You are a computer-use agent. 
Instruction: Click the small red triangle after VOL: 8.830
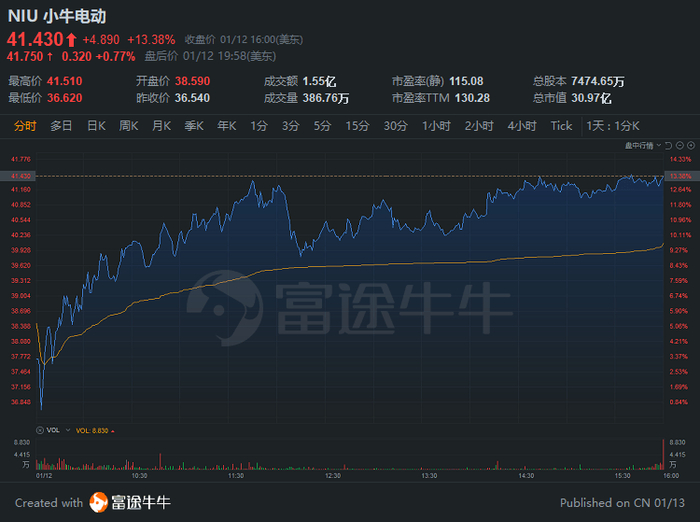[113, 431]
